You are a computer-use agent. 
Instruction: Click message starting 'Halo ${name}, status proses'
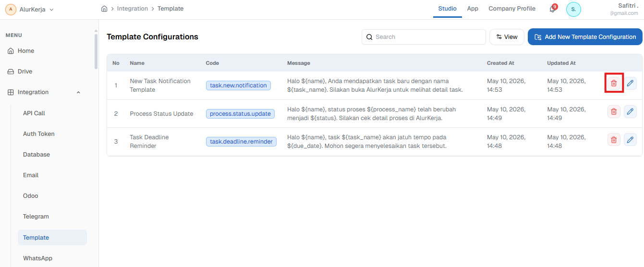point(372,114)
